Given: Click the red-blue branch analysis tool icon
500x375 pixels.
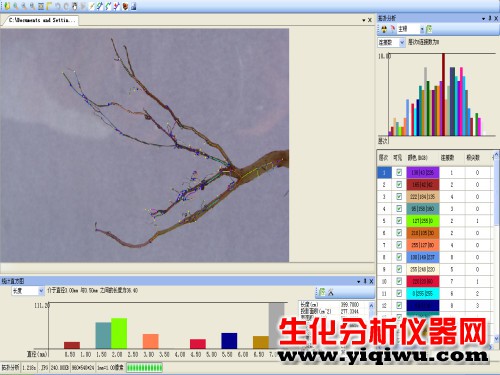Looking at the screenshot, I should tap(116, 6).
